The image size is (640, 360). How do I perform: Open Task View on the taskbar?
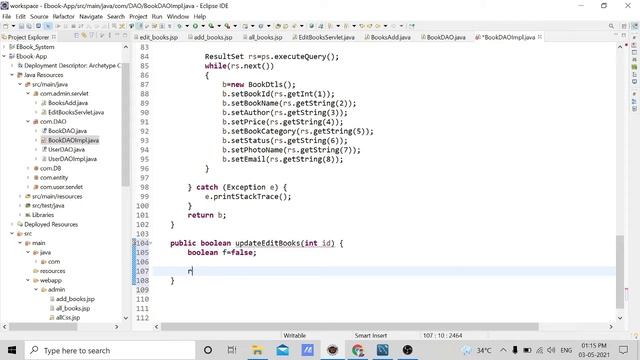coord(232,350)
